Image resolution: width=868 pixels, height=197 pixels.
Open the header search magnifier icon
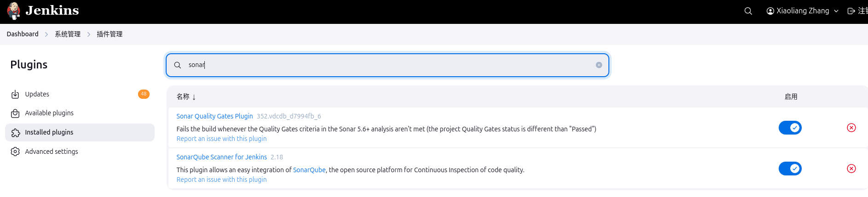(x=748, y=11)
